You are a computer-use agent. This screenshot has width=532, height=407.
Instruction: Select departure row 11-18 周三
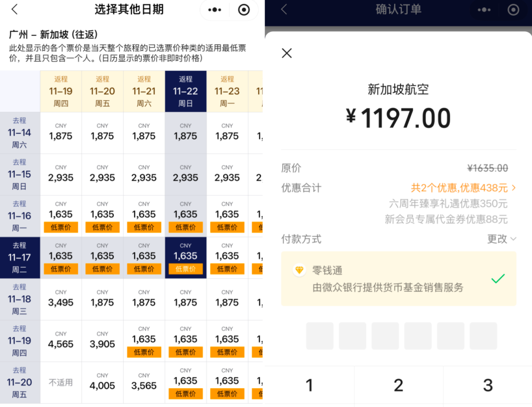click(20, 299)
